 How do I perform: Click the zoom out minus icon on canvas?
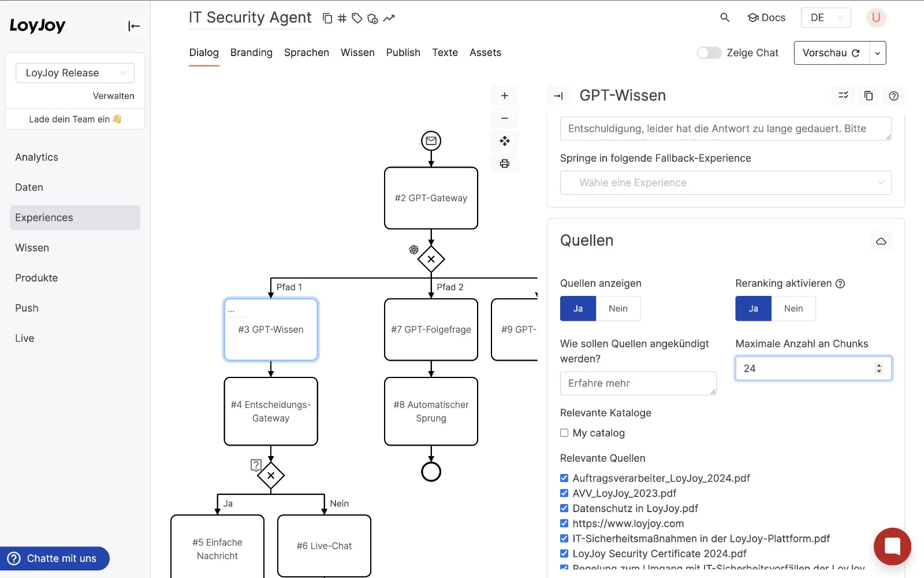[x=504, y=118]
